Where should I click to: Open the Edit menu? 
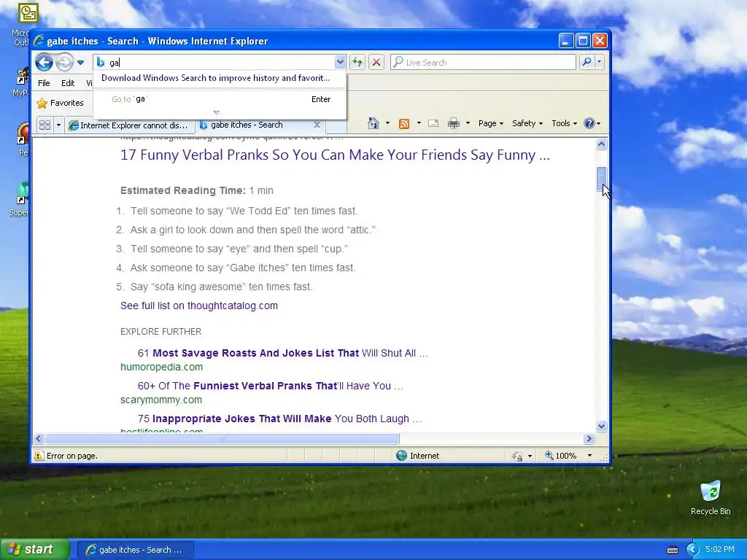coord(68,83)
